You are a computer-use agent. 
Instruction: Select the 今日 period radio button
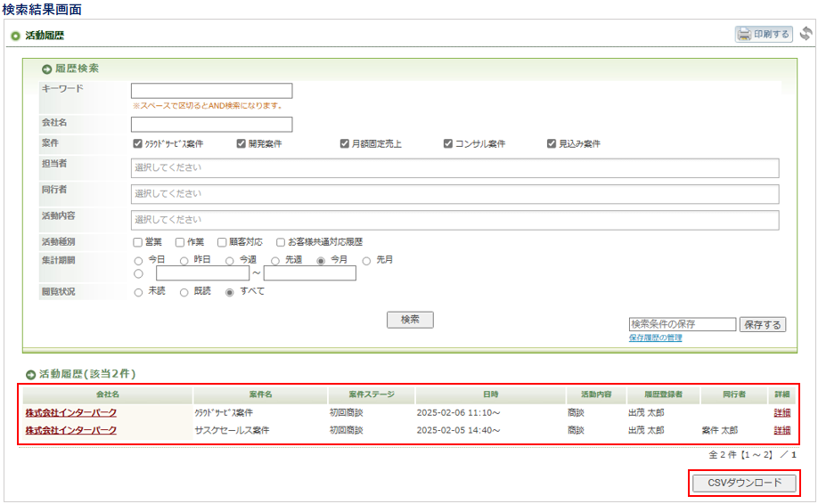[x=138, y=261]
